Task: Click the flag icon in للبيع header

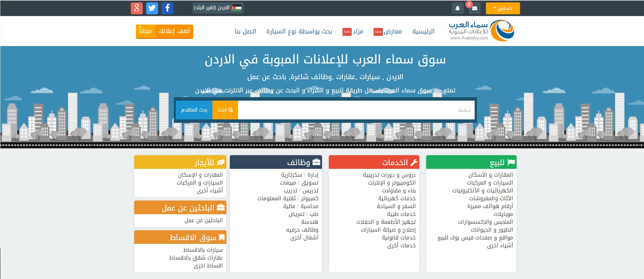Action: click(511, 162)
